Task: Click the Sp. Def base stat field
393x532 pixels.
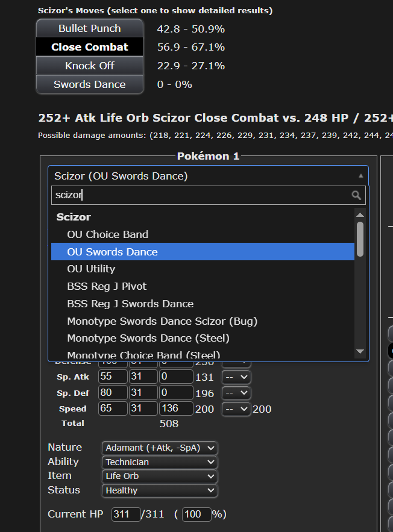Action: click(x=113, y=393)
